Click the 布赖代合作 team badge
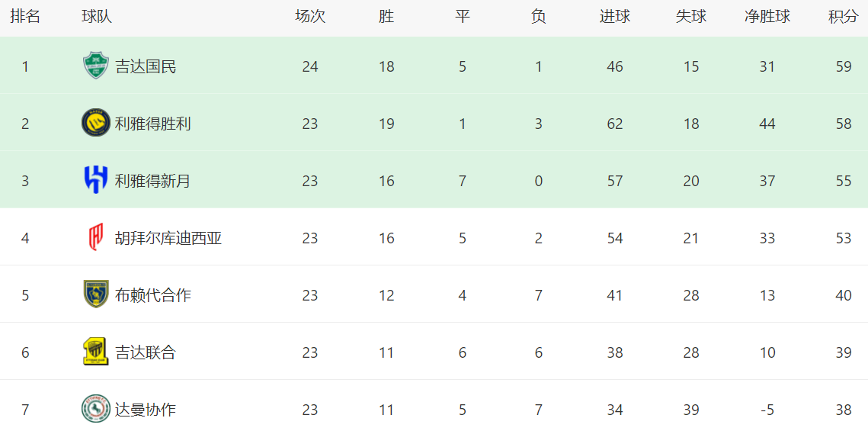 [x=96, y=294]
